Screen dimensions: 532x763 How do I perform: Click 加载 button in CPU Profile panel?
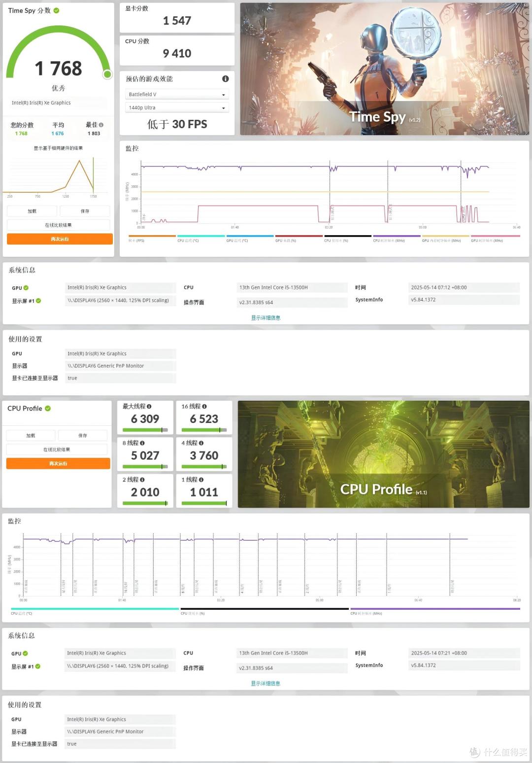click(x=31, y=436)
